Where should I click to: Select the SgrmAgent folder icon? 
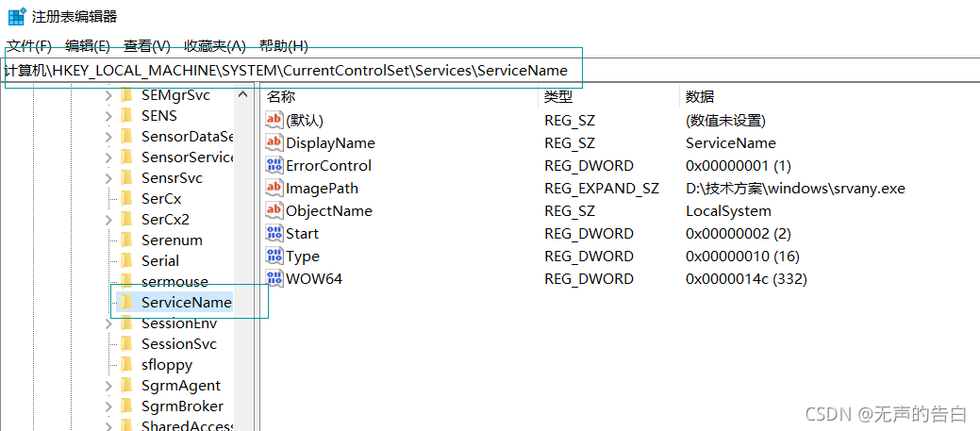point(127,386)
